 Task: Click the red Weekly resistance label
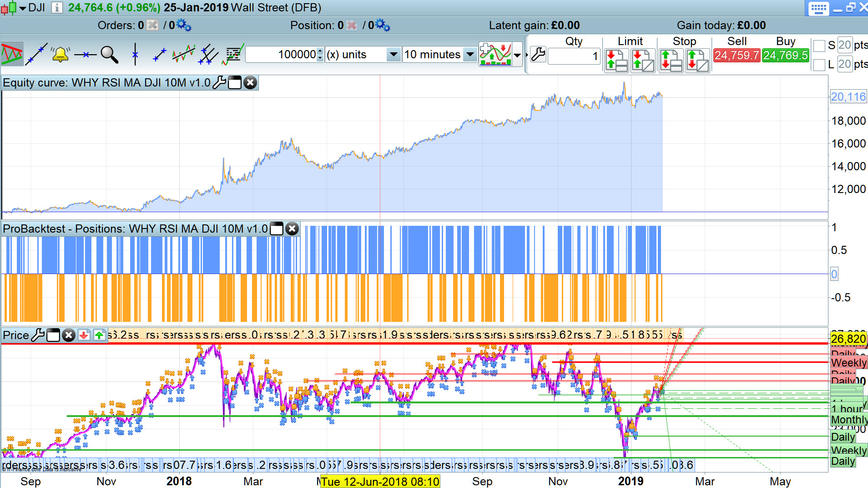click(x=848, y=363)
